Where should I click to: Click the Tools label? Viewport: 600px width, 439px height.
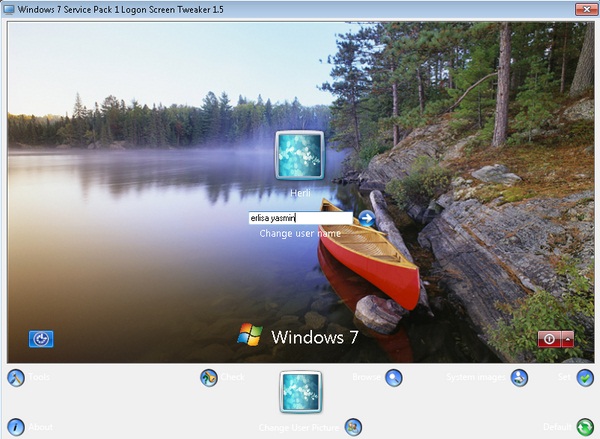coord(39,377)
